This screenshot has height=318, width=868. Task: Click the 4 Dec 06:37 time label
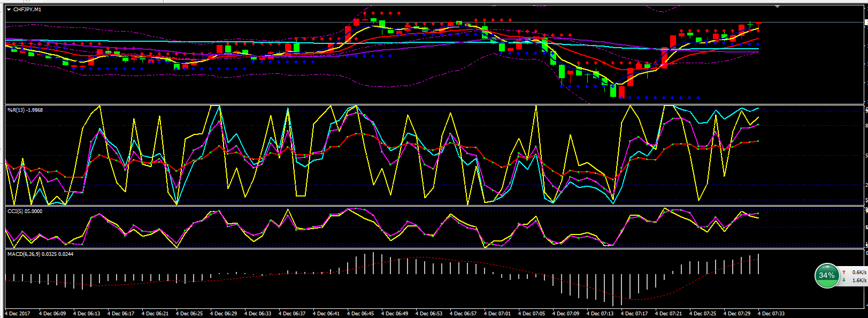[x=292, y=313]
